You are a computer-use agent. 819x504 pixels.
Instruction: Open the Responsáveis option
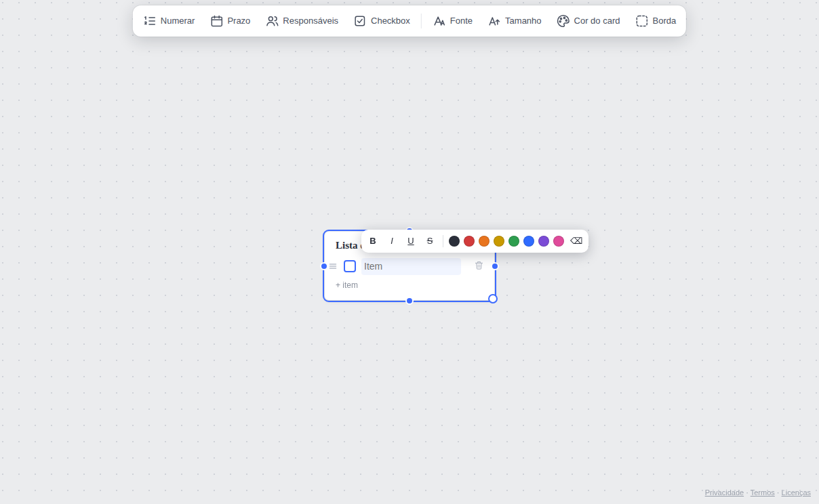[302, 21]
